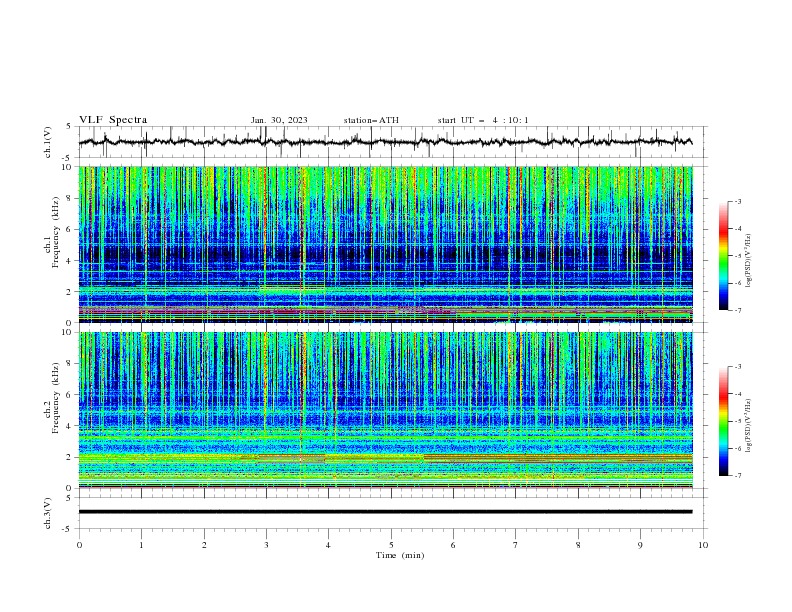Click the "-5" volt tick of ch.3 waveform
Screen dimensions: 792x612
coord(67,529)
